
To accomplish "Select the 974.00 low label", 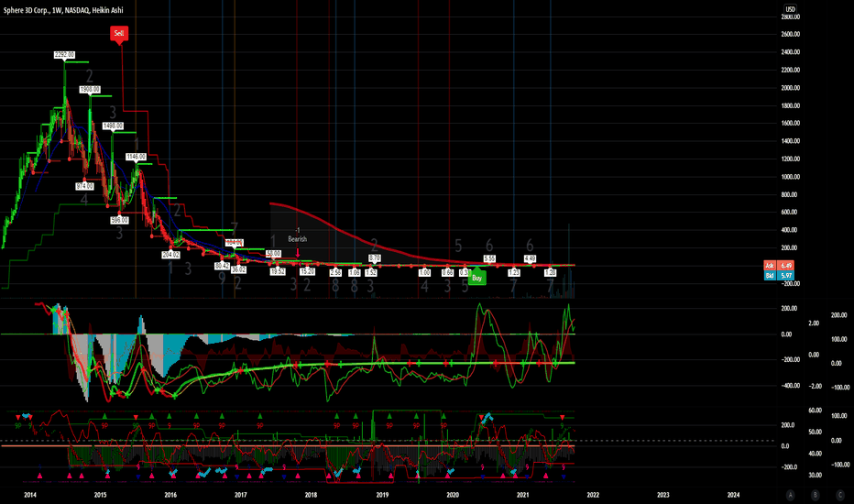I will click(84, 186).
